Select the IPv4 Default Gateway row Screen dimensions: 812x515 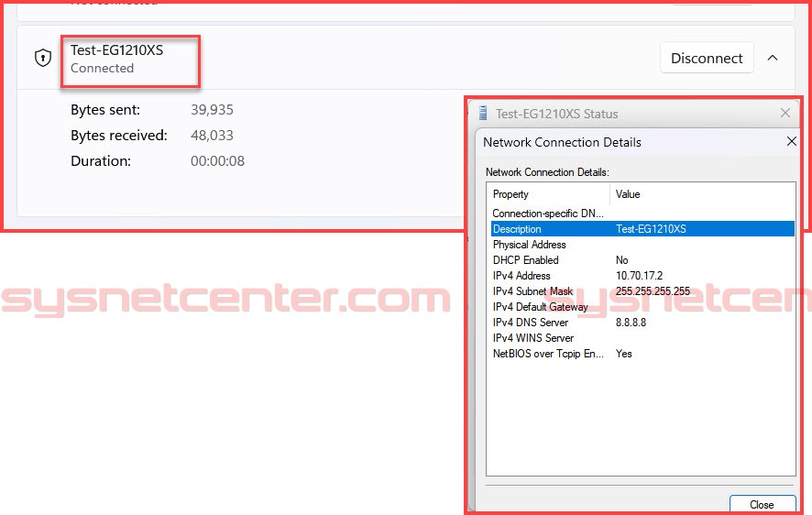pos(642,307)
